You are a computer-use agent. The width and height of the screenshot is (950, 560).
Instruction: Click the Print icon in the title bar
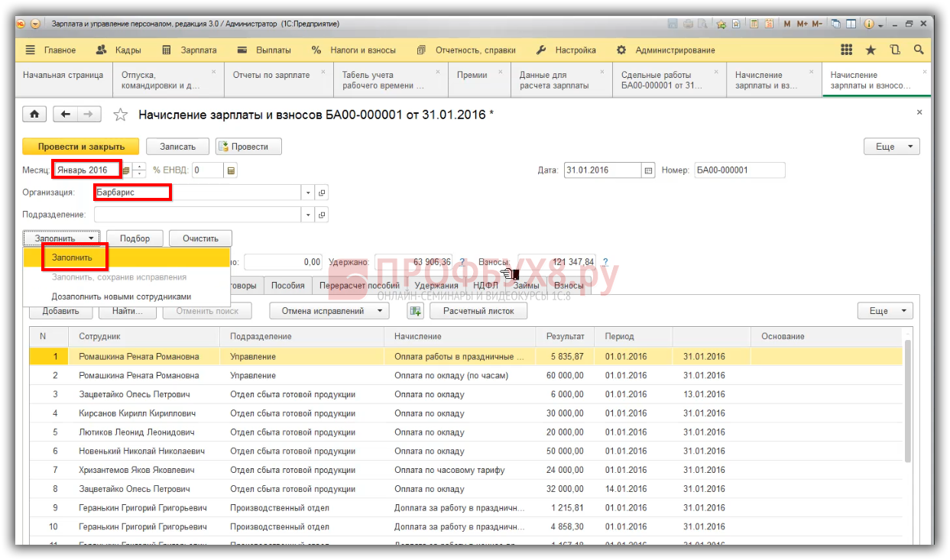coord(686,24)
